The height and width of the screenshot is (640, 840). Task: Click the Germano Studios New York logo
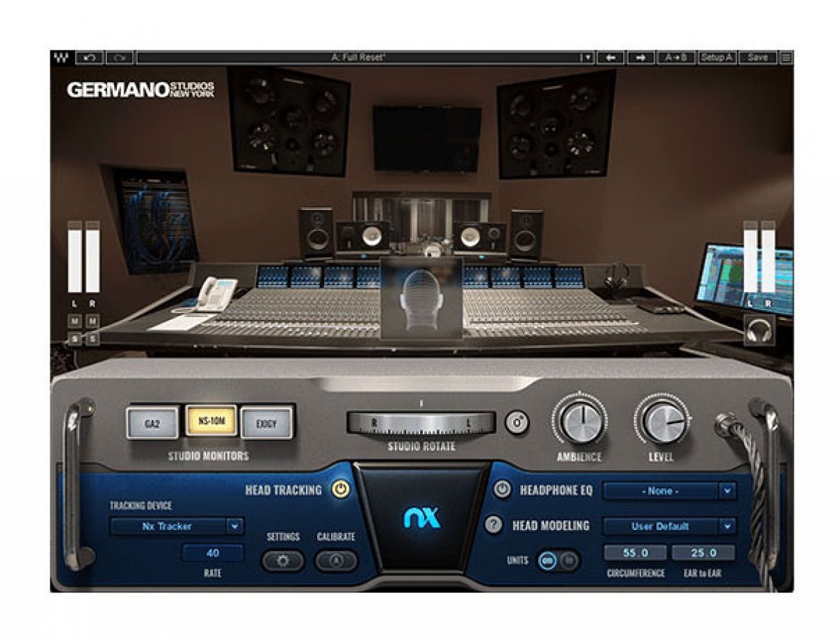(x=141, y=90)
